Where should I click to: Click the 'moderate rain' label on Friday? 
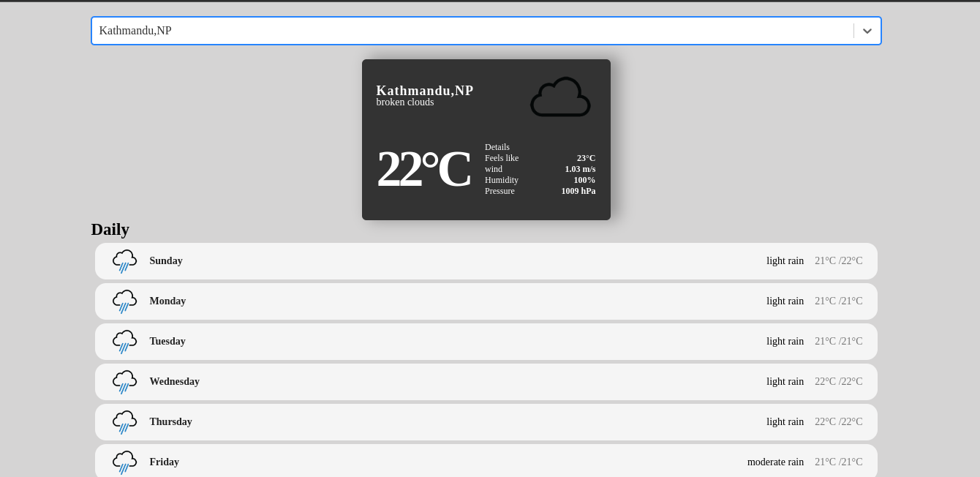coord(775,462)
